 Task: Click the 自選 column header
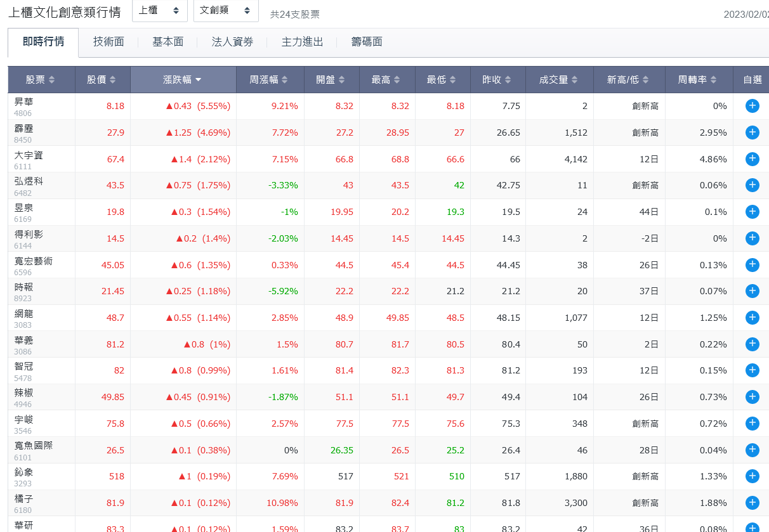[752, 80]
